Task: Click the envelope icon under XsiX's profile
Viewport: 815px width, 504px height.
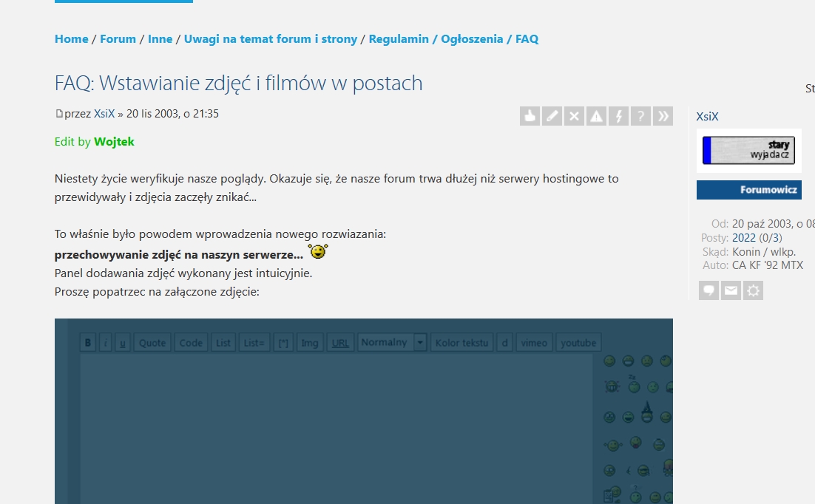Action: click(731, 290)
